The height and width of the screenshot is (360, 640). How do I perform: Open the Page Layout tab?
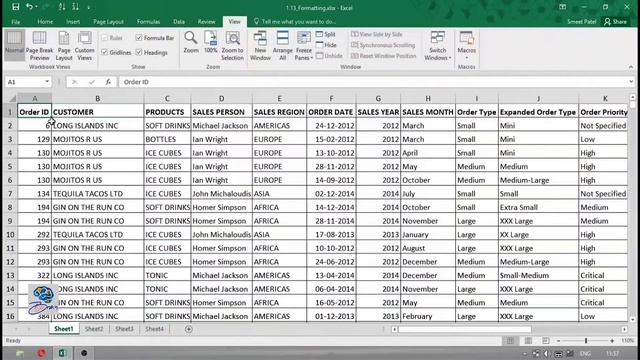[x=108, y=22]
